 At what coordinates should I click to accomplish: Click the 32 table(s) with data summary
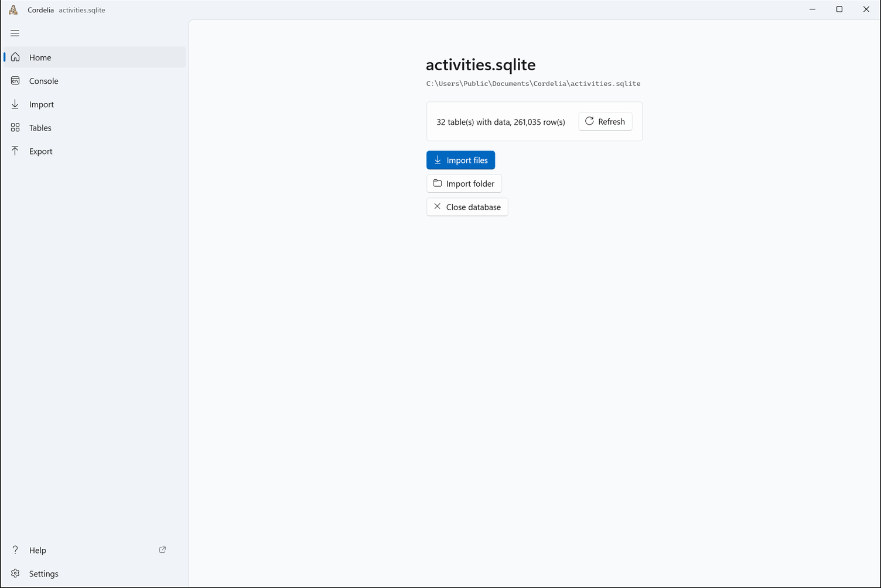tap(501, 122)
